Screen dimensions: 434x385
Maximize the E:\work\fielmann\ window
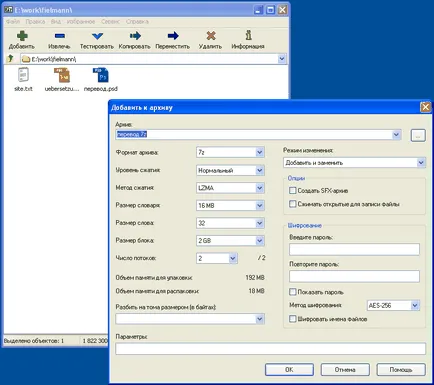point(270,10)
